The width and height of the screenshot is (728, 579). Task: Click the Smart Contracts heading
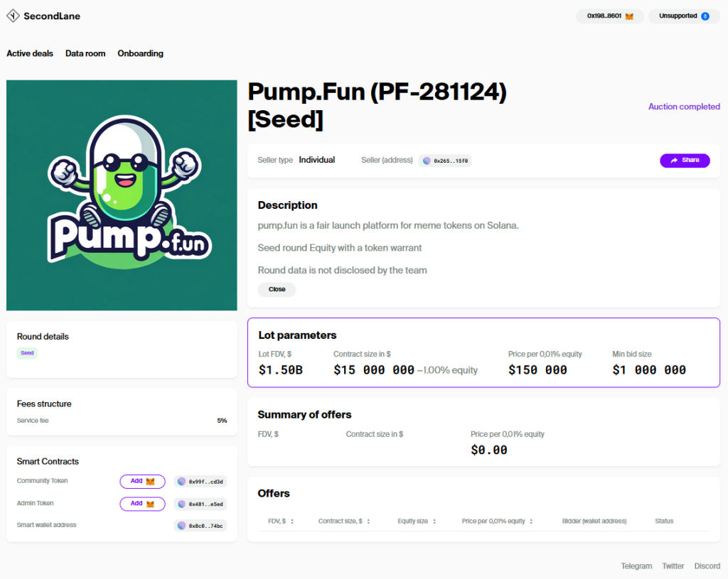click(x=48, y=462)
